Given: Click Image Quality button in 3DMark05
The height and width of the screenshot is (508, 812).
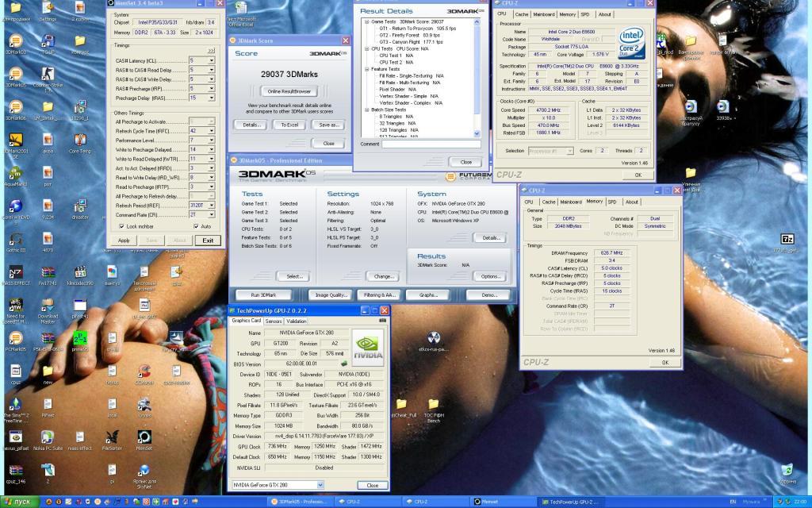Looking at the screenshot, I should coord(331,295).
